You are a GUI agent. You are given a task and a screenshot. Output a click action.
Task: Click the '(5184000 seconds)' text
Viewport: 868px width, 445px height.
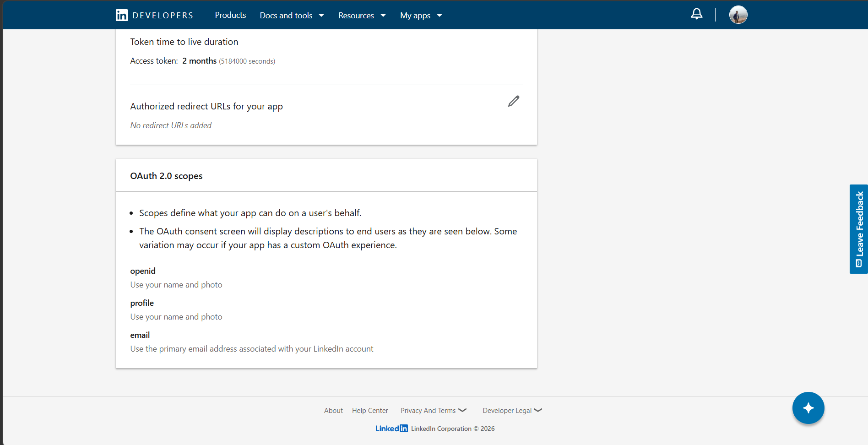pyautogui.click(x=247, y=61)
